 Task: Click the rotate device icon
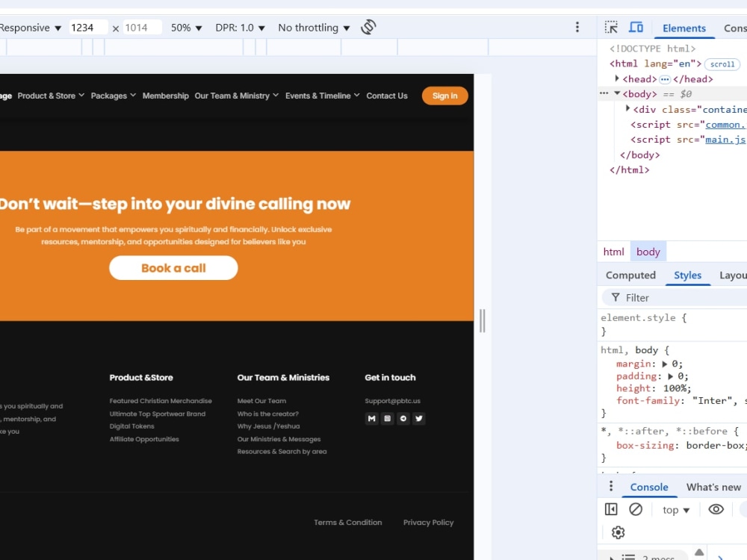click(x=368, y=27)
